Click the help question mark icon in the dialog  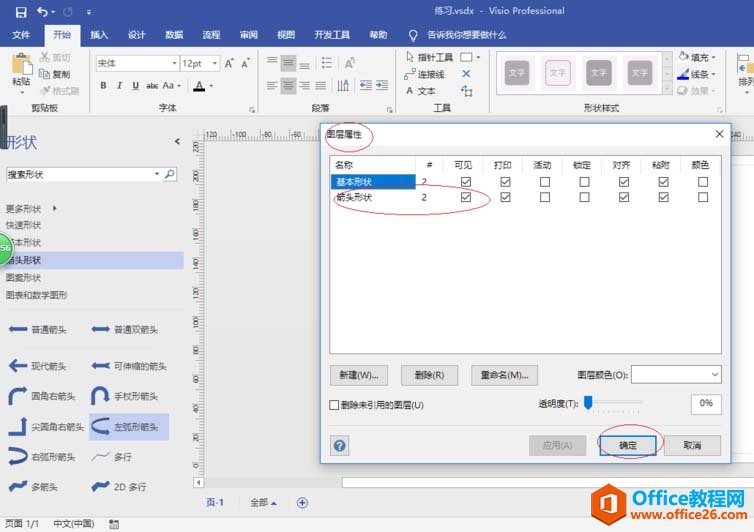pyautogui.click(x=340, y=445)
